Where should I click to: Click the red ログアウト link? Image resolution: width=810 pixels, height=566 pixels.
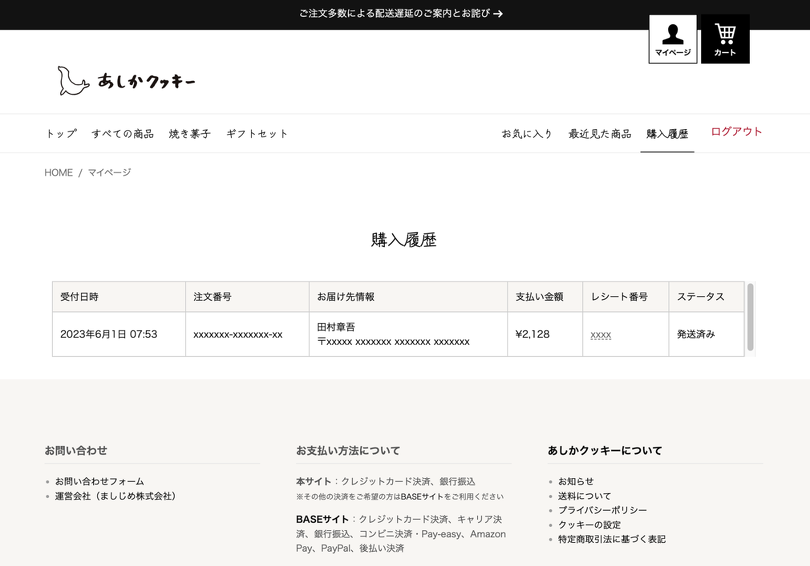(x=736, y=132)
